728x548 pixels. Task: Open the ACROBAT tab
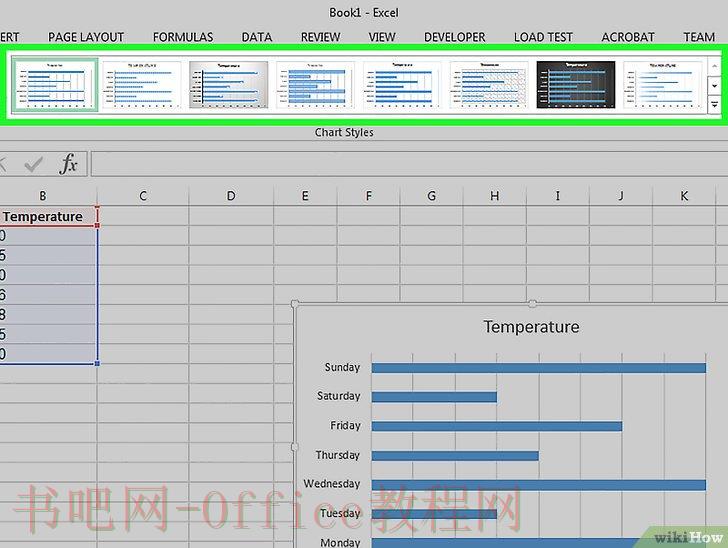(x=628, y=37)
